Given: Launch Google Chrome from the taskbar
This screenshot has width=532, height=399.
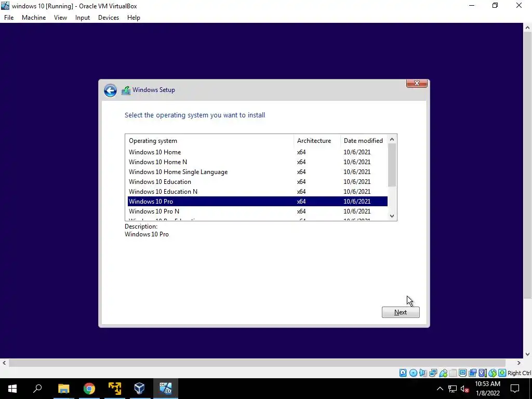Looking at the screenshot, I should click(89, 388).
